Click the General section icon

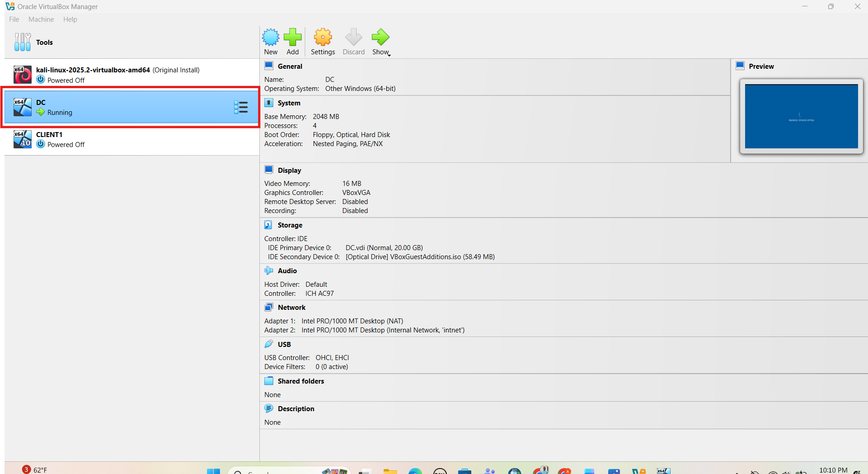click(x=269, y=66)
